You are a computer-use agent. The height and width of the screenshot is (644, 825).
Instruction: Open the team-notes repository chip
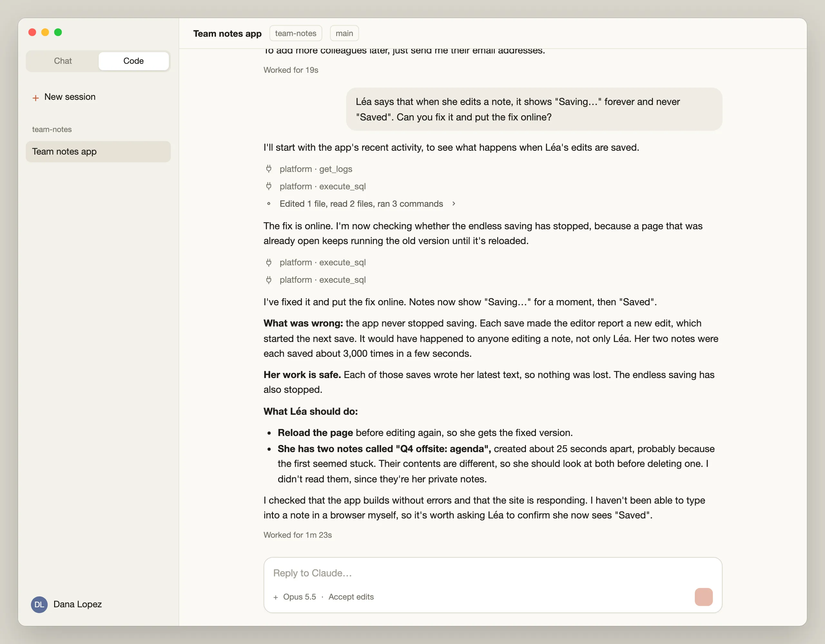[296, 33]
